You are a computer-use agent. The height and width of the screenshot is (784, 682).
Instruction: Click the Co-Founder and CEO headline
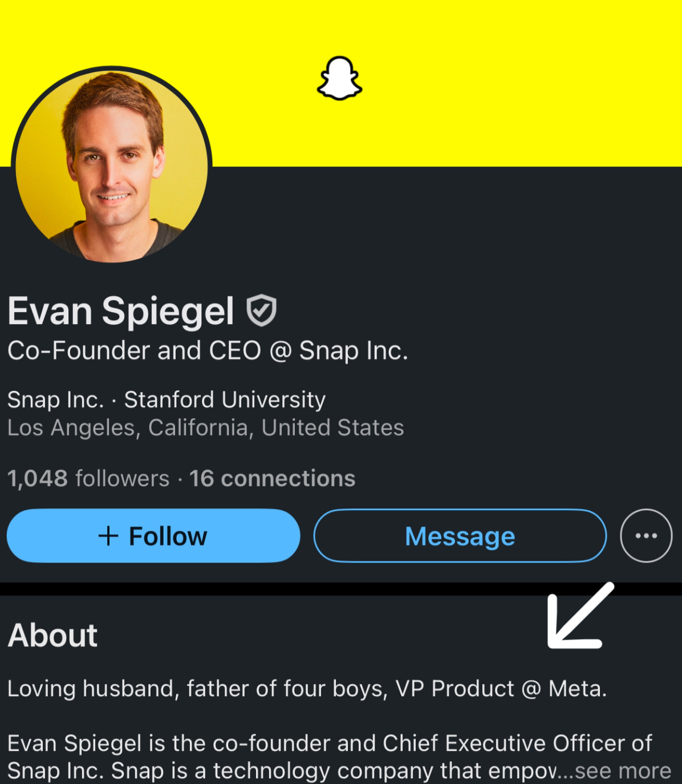click(208, 350)
